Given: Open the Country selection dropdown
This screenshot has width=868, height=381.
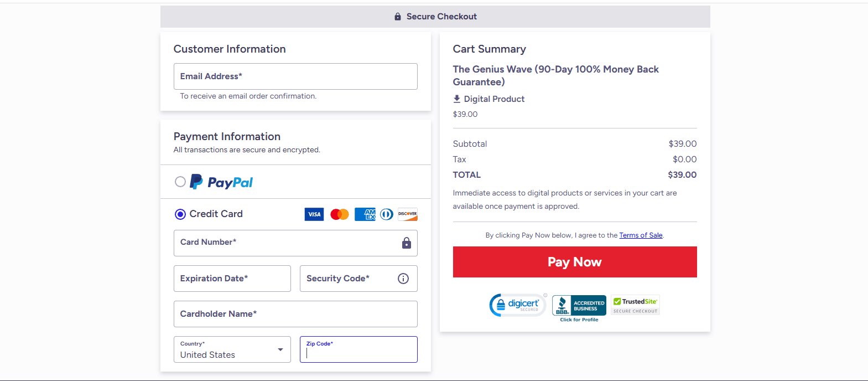Looking at the screenshot, I should click(x=280, y=349).
